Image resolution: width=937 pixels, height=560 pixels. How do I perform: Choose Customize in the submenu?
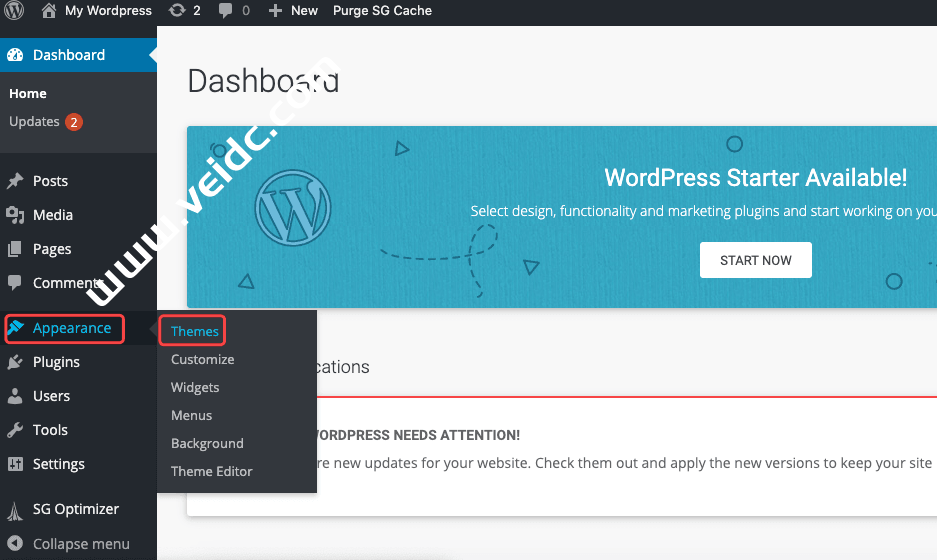202,359
